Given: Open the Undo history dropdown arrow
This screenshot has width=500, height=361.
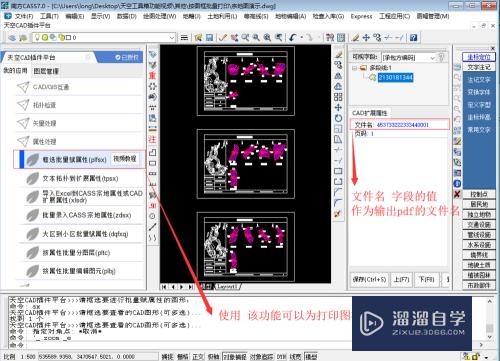Looking at the screenshot, I should click(302, 38).
